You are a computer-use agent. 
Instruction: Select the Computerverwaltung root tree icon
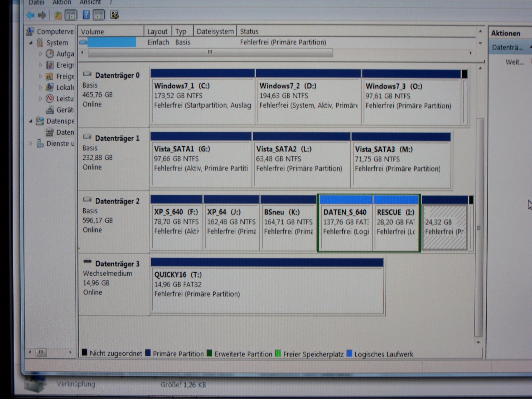(30, 32)
